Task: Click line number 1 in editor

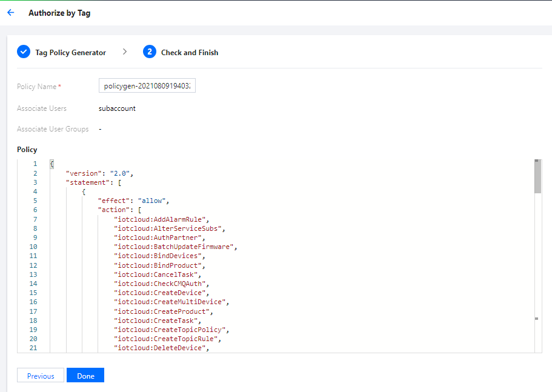Action: coord(35,164)
